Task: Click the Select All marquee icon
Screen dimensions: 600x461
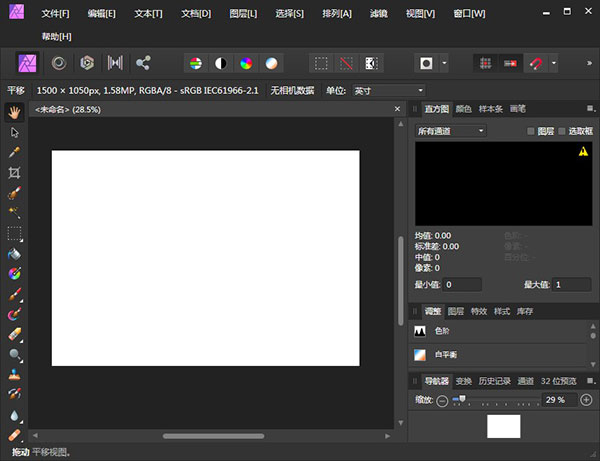Action: click(321, 64)
